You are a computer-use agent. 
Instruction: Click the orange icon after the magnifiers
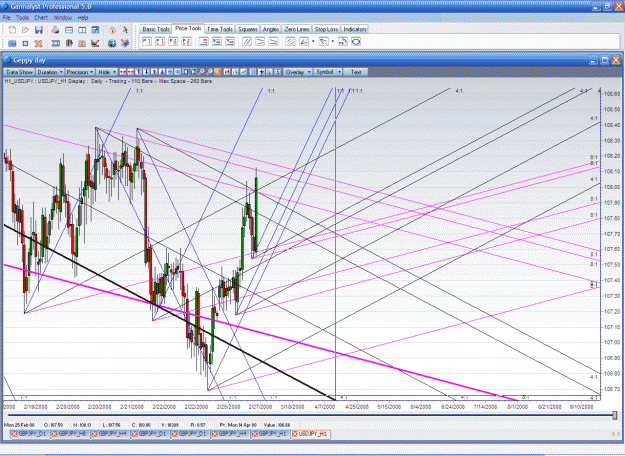tap(218, 72)
